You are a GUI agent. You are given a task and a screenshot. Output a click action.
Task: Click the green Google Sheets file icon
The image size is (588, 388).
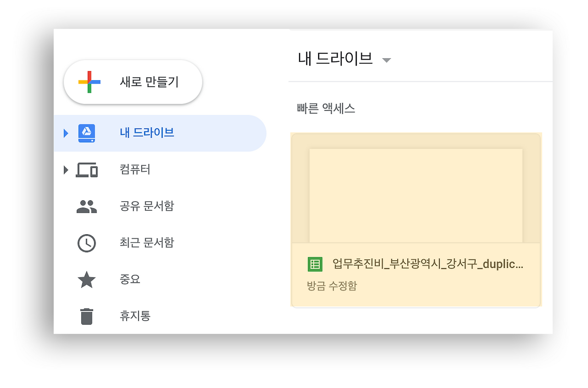pyautogui.click(x=315, y=264)
